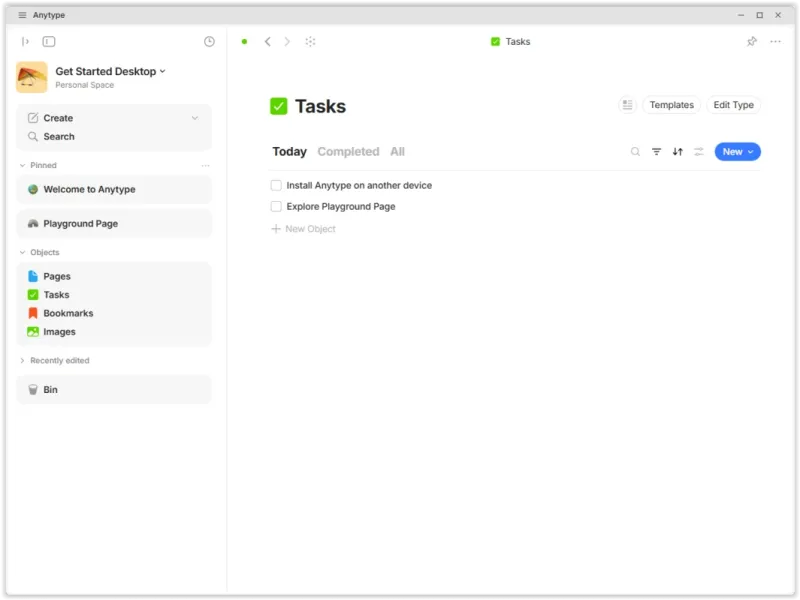
Task: Open the view settings icon
Action: (x=698, y=152)
